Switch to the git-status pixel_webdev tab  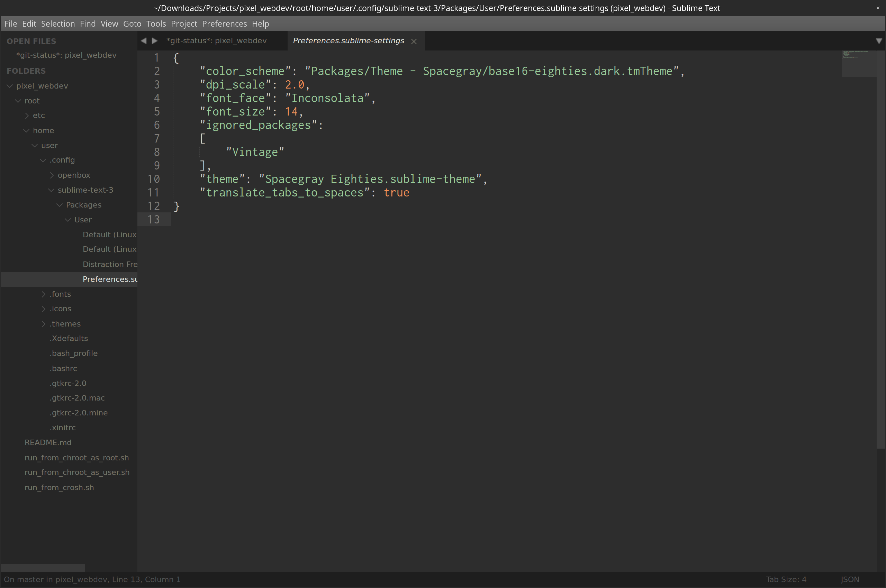[x=217, y=40]
